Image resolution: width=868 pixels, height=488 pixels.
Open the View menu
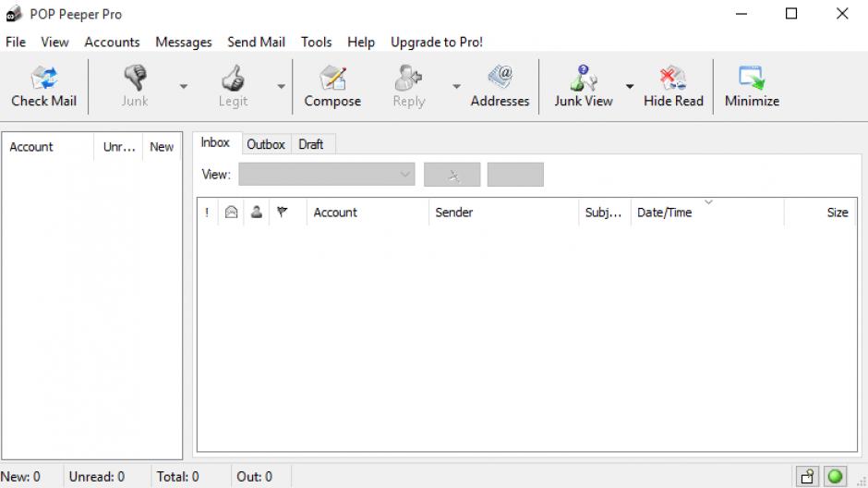[x=54, y=43]
